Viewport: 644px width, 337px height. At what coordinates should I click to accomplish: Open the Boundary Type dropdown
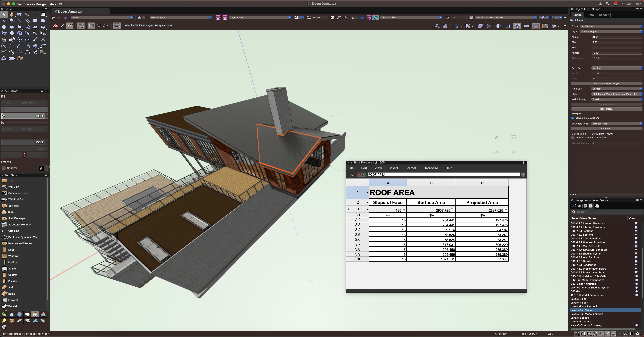tap(616, 124)
